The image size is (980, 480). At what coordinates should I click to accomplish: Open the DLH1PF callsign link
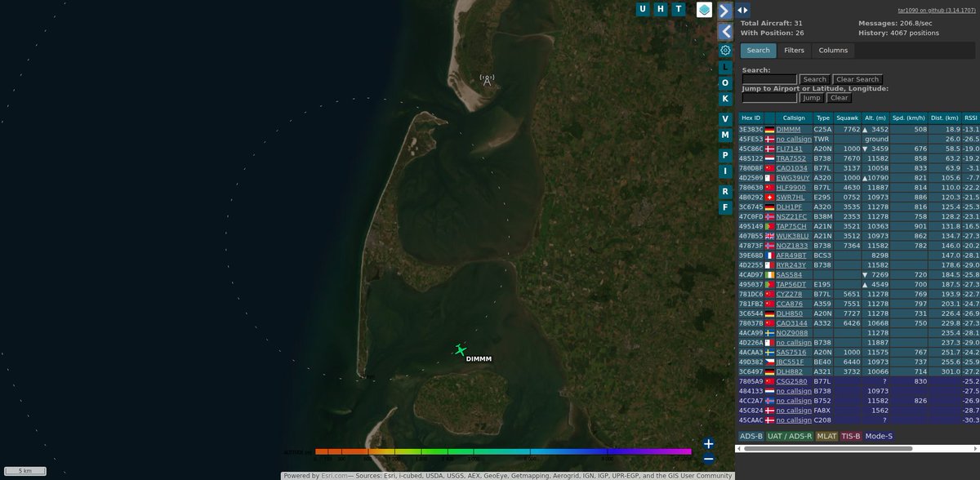[790, 207]
